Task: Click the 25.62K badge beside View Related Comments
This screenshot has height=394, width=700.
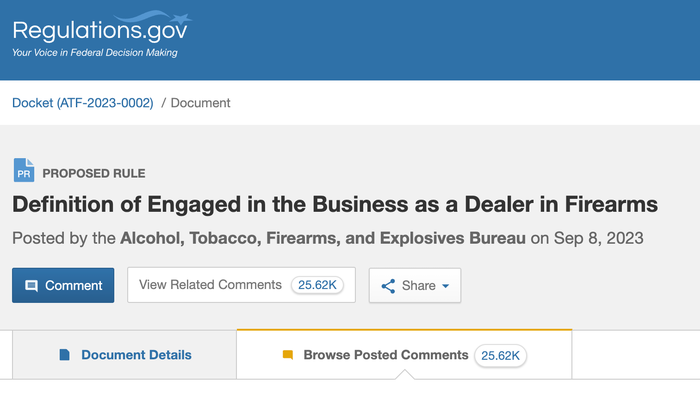Action: (x=317, y=285)
